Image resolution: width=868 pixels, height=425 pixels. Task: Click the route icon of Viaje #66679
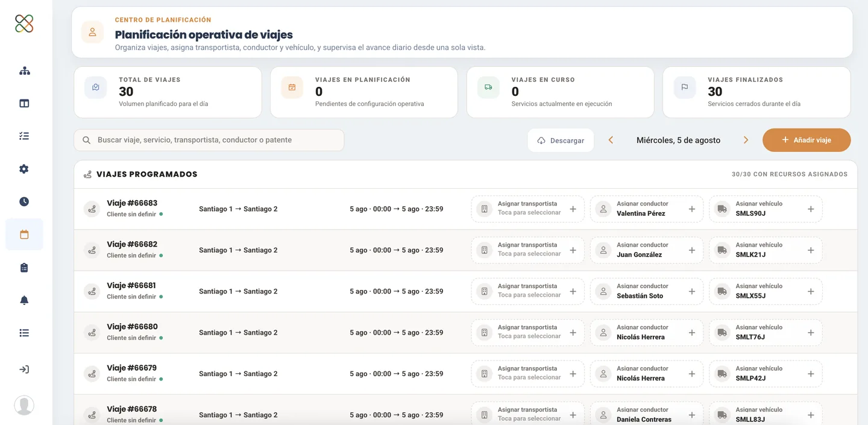(92, 374)
